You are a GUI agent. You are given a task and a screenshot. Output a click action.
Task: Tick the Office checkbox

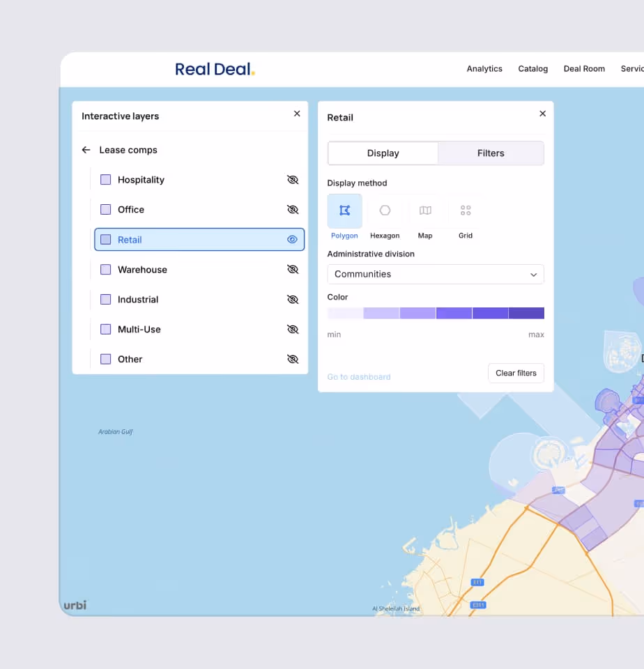click(105, 210)
